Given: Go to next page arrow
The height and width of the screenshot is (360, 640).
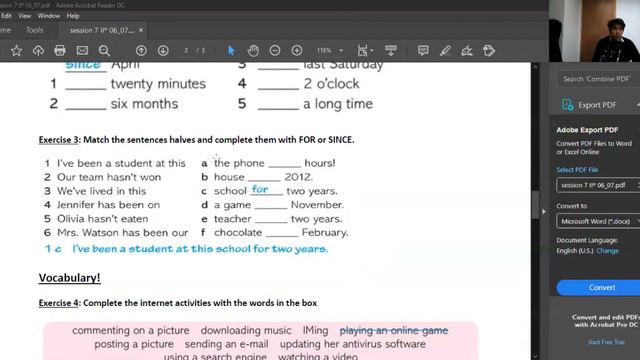Looking at the screenshot, I should tap(163, 51).
